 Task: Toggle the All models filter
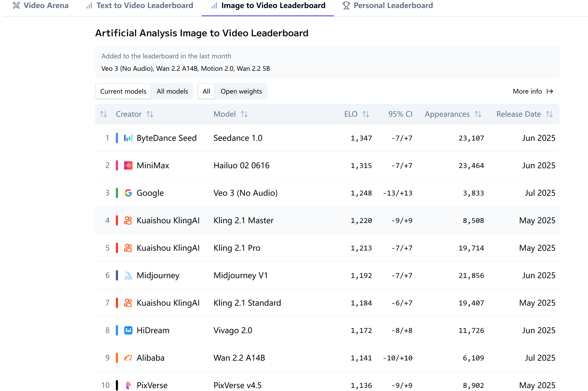172,91
